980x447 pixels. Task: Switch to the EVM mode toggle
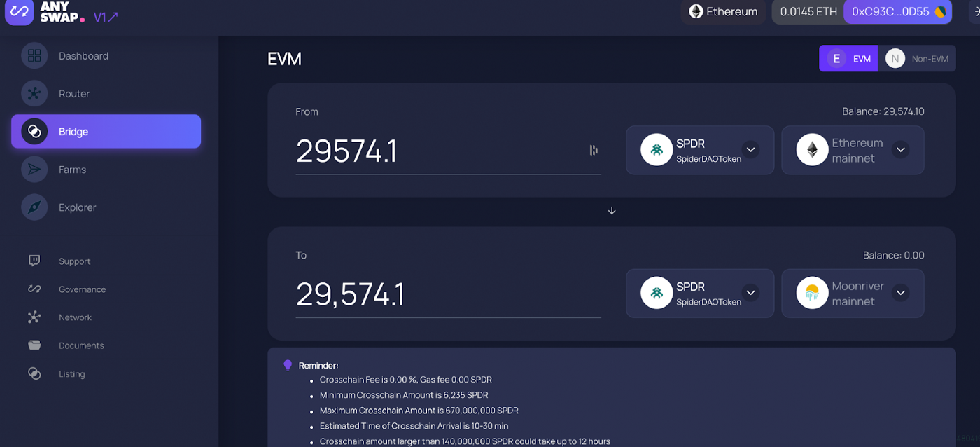click(x=848, y=59)
